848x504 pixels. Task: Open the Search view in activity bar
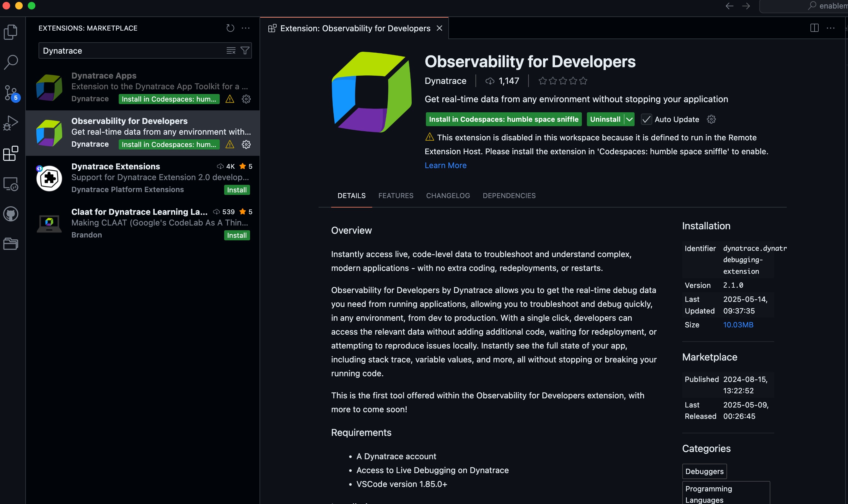coord(10,62)
